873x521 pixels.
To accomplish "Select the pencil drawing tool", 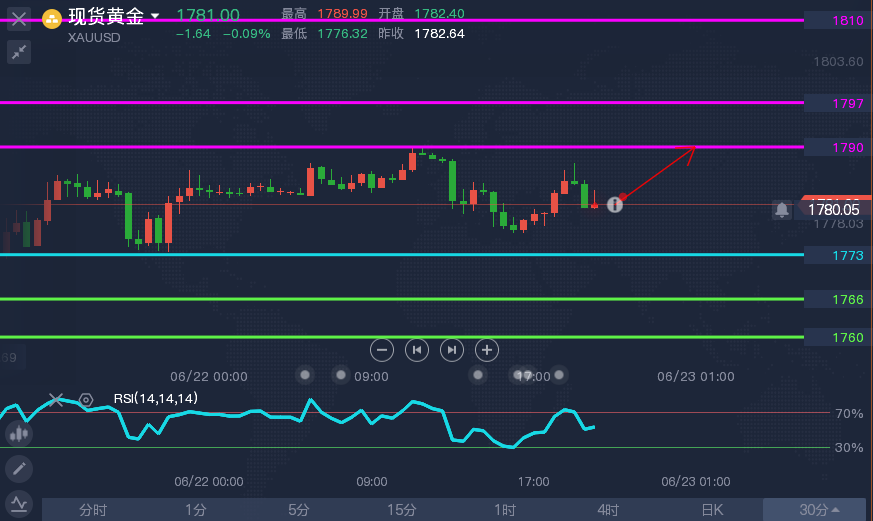I will click(19, 469).
